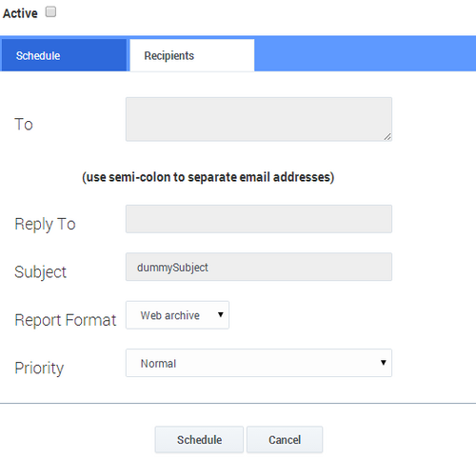Enable the Active checkbox
The image size is (476, 459).
coord(50,12)
